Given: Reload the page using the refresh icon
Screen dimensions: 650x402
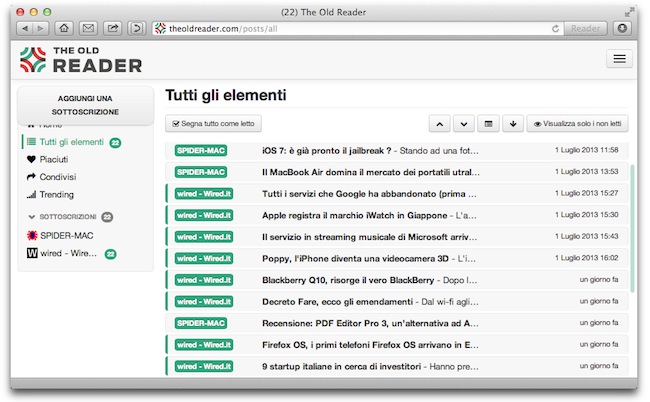Looking at the screenshot, I should (555, 29).
